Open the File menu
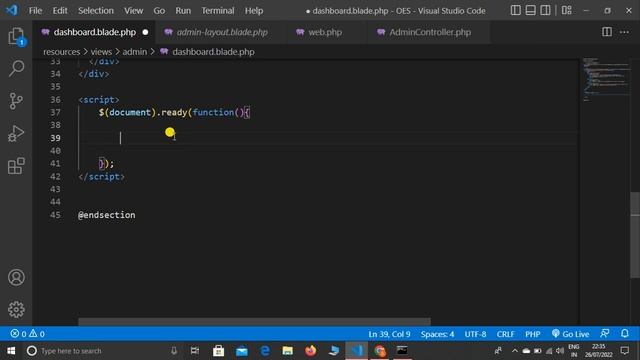 pyautogui.click(x=35, y=11)
